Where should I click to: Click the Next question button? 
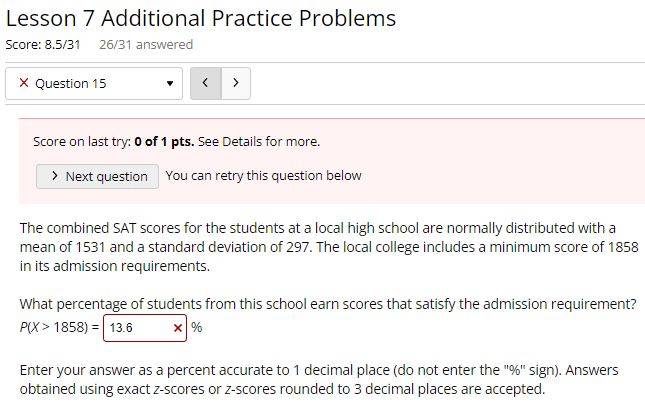[x=97, y=176]
